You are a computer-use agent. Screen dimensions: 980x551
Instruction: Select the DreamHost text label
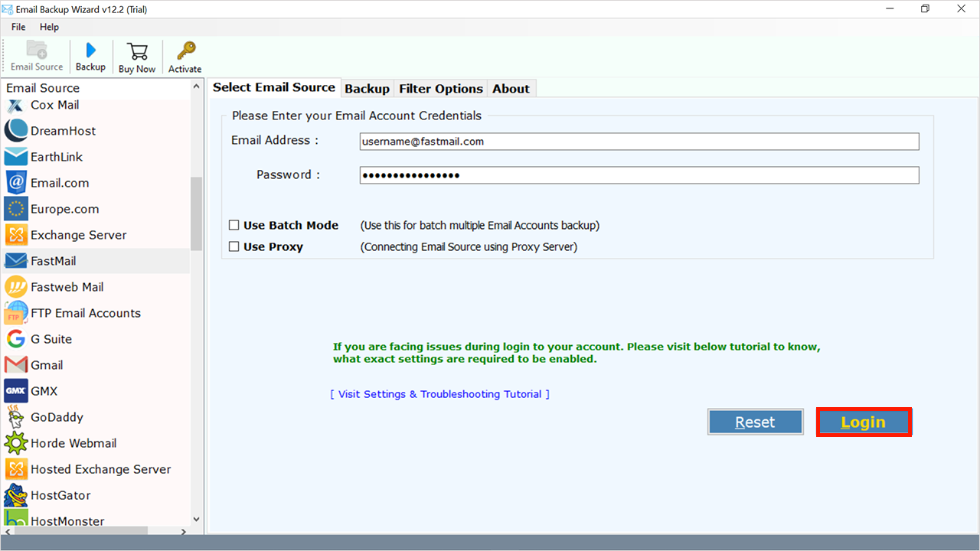click(x=64, y=131)
